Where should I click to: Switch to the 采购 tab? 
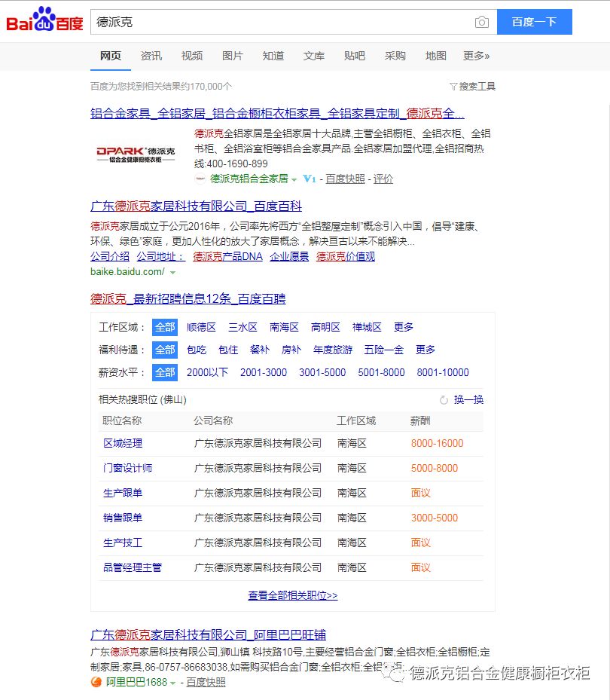395,56
